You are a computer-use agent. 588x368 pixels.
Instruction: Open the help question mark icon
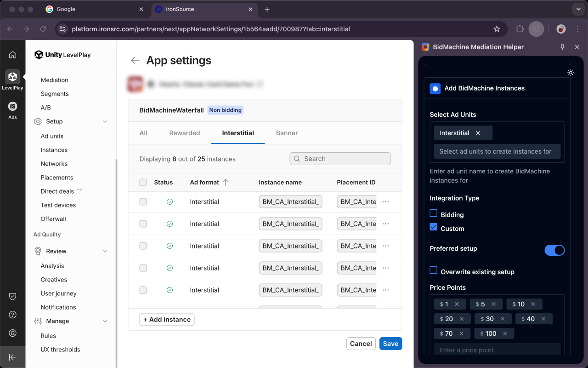[x=12, y=315]
